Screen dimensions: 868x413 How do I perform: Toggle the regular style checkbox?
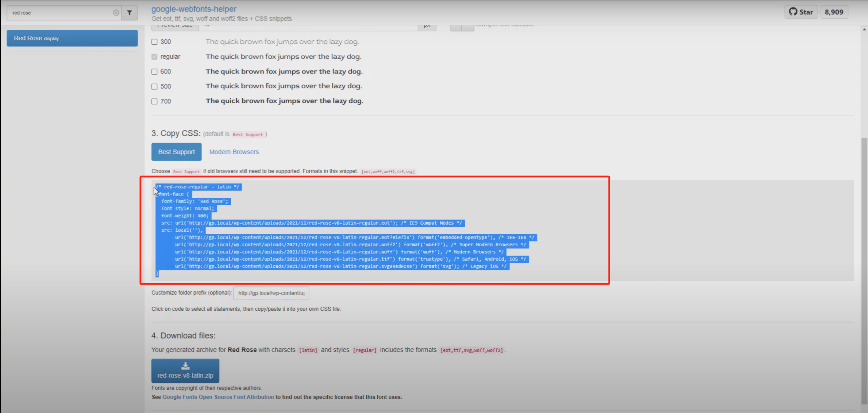point(154,57)
